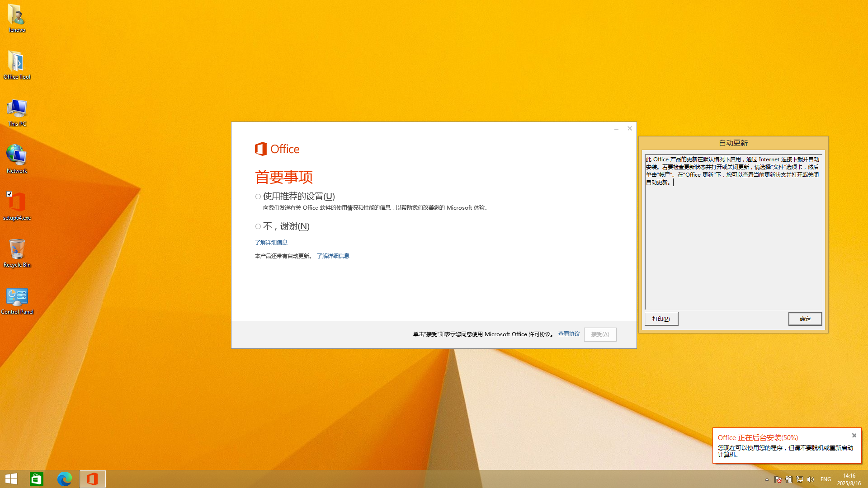The height and width of the screenshot is (488, 868).
Task: Select the 不，谢谢 radio option
Action: pos(258,226)
